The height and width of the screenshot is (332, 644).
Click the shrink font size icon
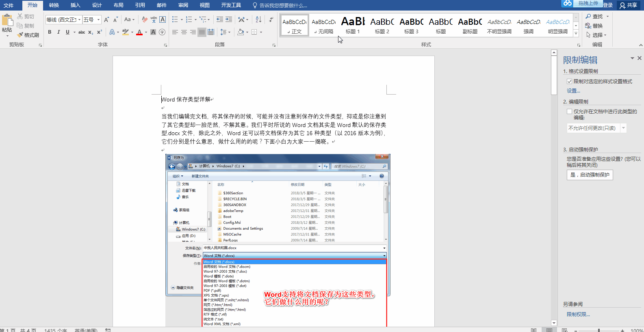click(x=115, y=19)
